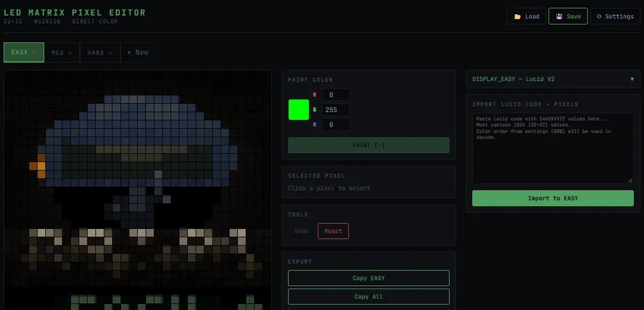Reset the pixel canvas
644x310 pixels.
[x=333, y=231]
